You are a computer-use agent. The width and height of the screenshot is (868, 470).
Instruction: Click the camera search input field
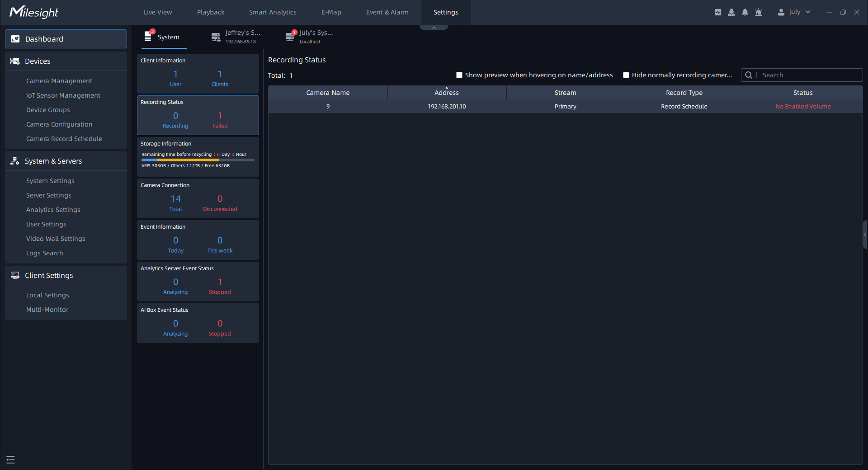pyautogui.click(x=809, y=75)
